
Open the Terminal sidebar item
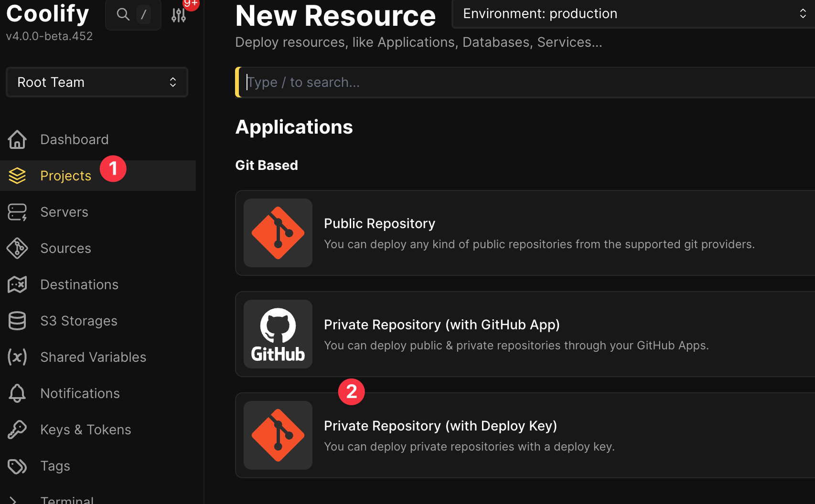tap(67, 499)
